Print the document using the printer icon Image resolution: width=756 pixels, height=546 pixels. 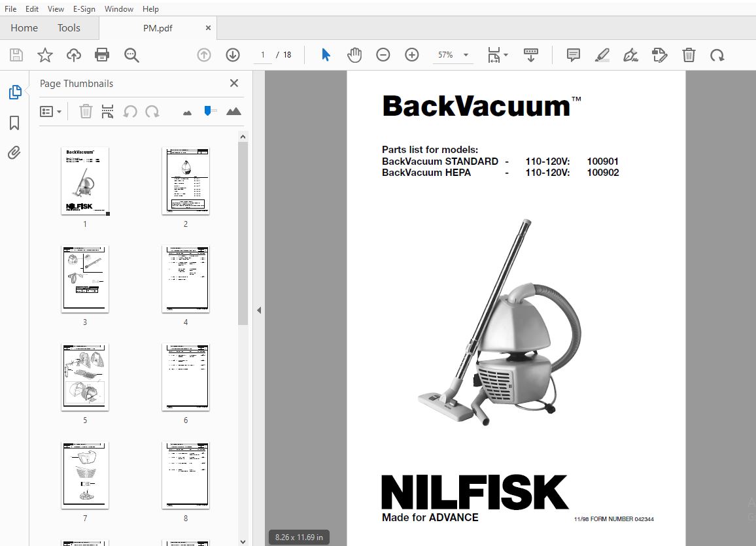coord(102,55)
